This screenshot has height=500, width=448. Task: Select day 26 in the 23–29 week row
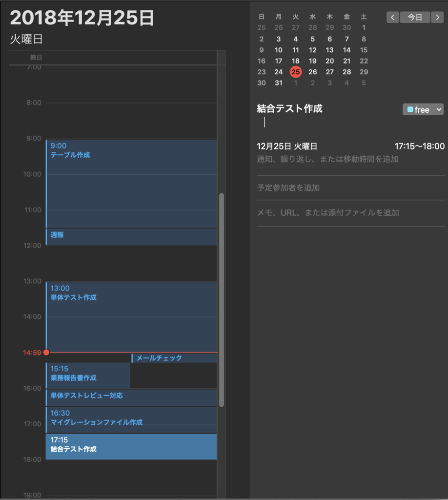[313, 72]
